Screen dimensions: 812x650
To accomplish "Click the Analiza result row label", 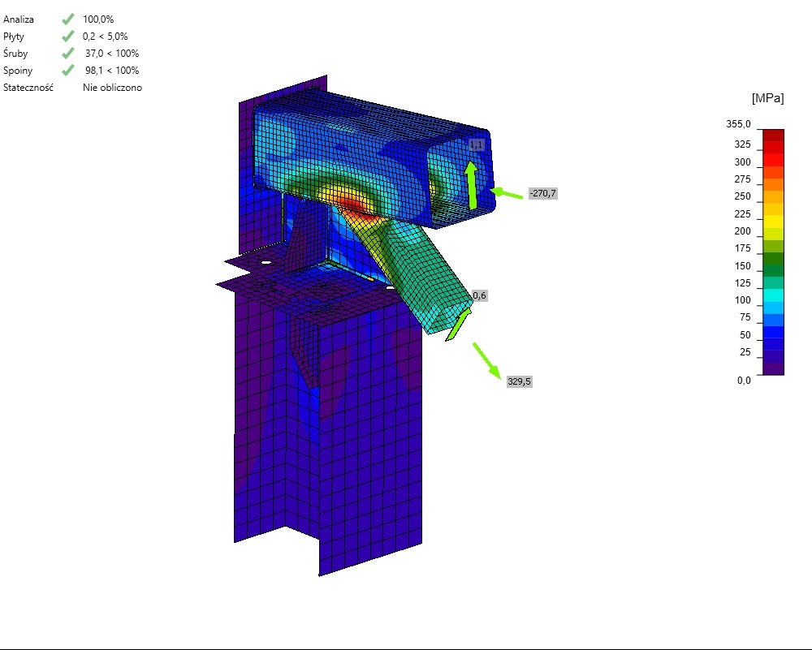I will 19,19.
